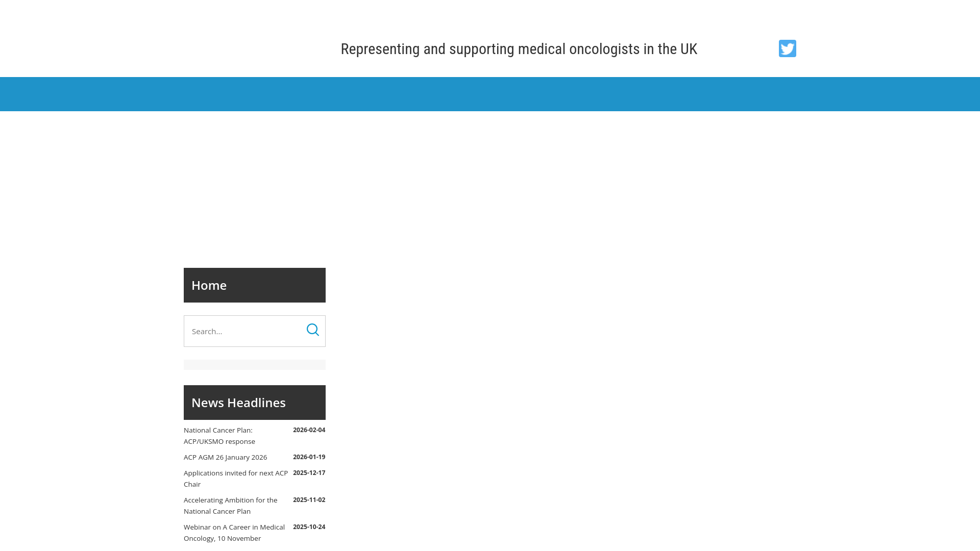
Task: Open the Twitter icon link
Action: click(787, 48)
